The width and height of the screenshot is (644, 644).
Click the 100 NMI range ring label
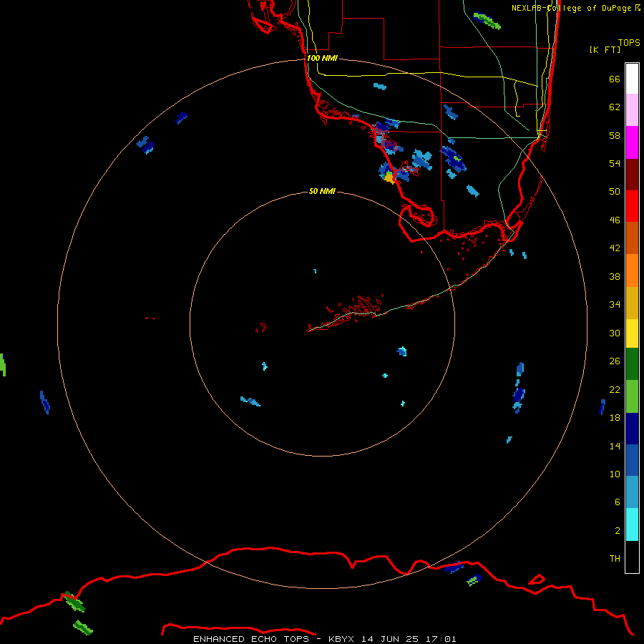click(322, 58)
